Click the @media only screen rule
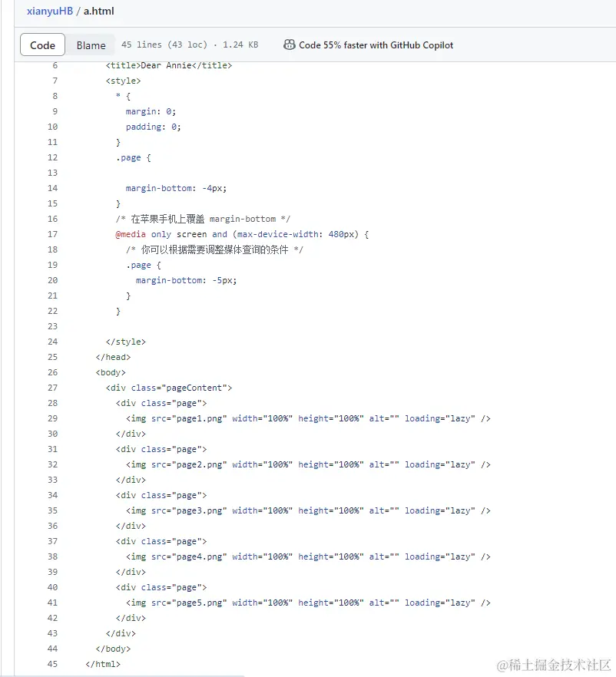Image resolution: width=616 pixels, height=677 pixels. coord(242,234)
